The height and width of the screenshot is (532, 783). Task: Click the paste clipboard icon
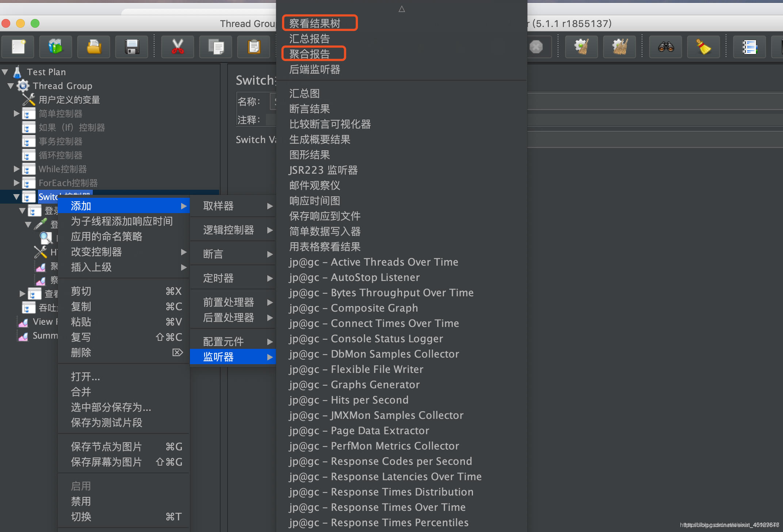tap(254, 46)
